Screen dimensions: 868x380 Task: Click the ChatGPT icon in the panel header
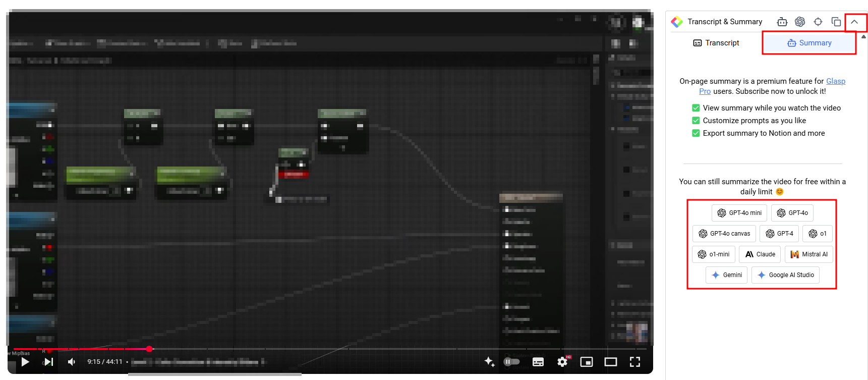pyautogui.click(x=800, y=22)
